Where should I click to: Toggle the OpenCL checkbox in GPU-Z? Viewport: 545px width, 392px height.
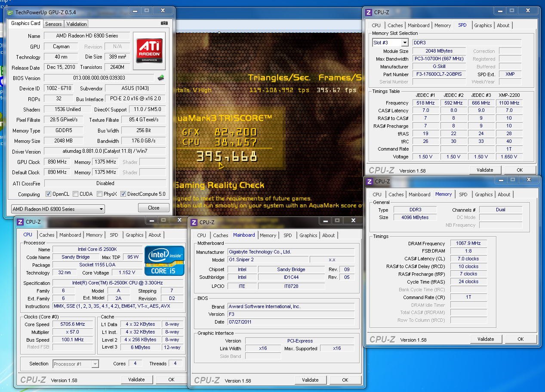48,194
